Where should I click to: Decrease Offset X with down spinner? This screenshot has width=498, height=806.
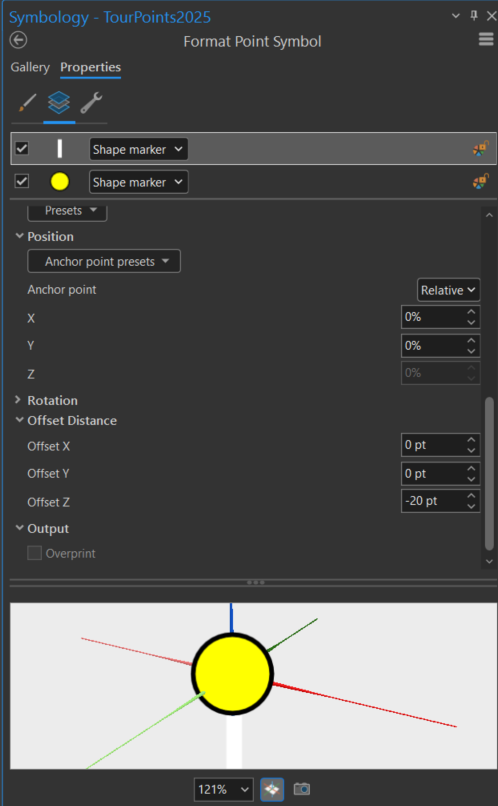(x=471, y=451)
